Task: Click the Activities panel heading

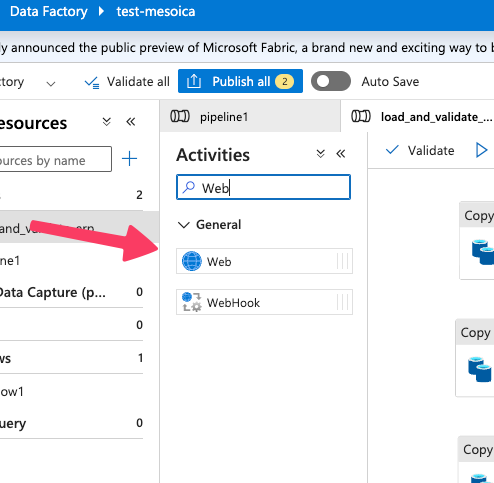Action: click(x=213, y=155)
